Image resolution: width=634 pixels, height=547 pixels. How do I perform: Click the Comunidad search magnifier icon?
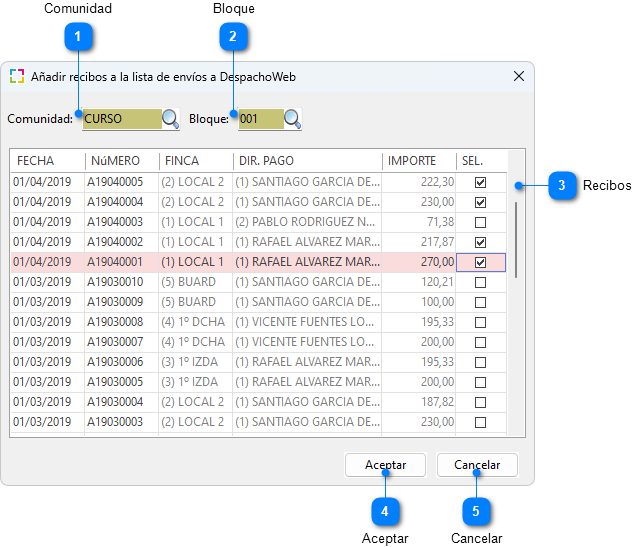(171, 119)
